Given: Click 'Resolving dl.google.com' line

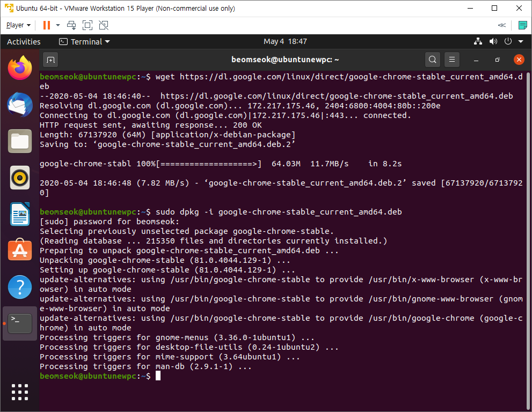Looking at the screenshot, I should [x=240, y=106].
